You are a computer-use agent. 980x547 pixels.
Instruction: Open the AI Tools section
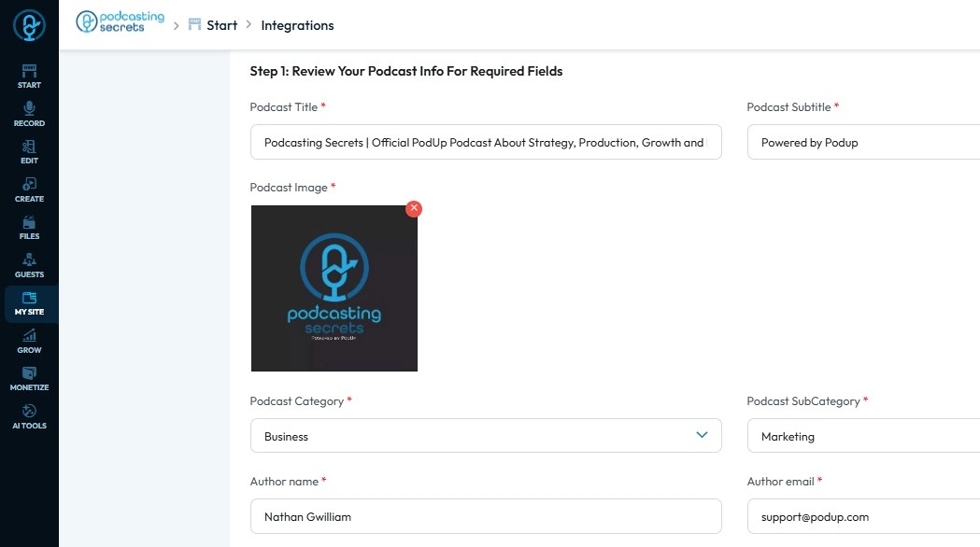click(x=29, y=416)
